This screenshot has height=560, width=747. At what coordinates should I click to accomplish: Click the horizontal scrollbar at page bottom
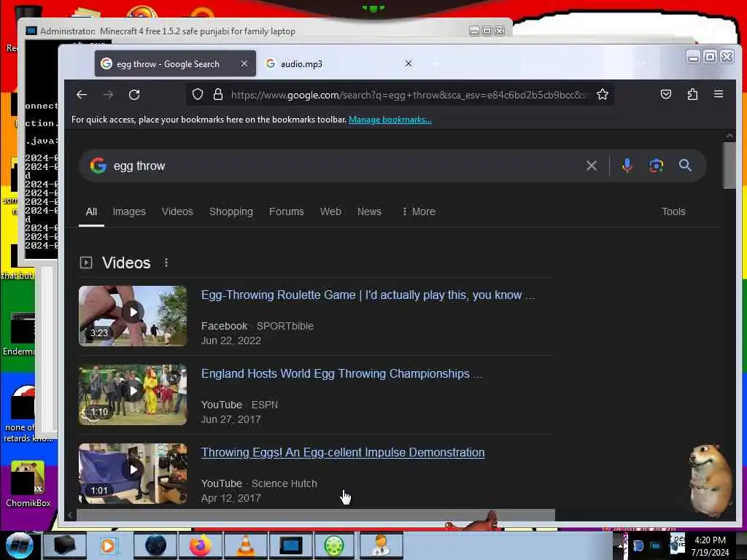point(316,515)
